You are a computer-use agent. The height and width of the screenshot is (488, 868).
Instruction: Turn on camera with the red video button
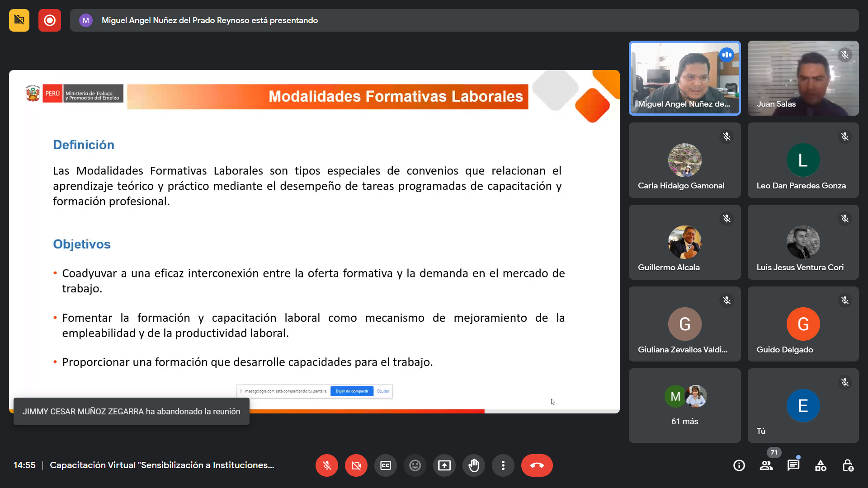[x=356, y=465]
